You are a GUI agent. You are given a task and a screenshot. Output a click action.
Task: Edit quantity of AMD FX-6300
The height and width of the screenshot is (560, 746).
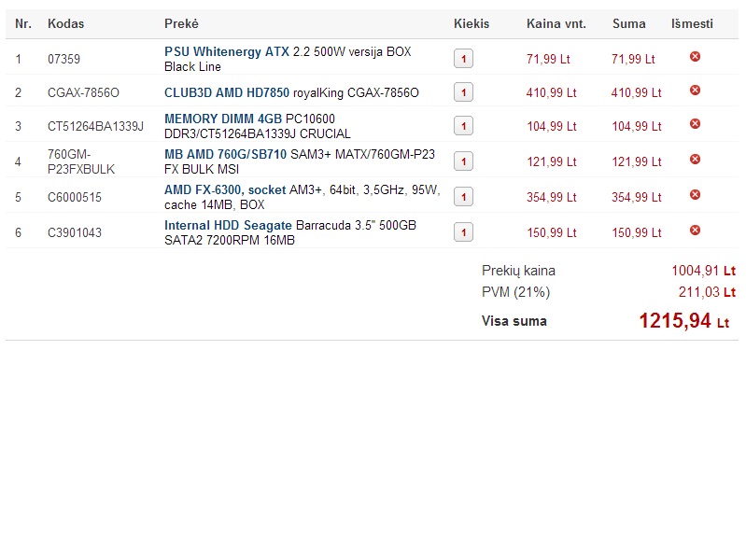pyautogui.click(x=463, y=197)
